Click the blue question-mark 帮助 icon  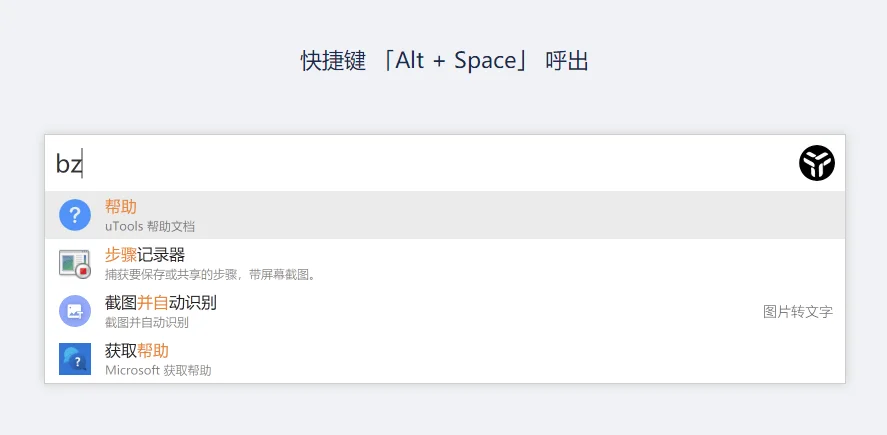pyautogui.click(x=75, y=215)
